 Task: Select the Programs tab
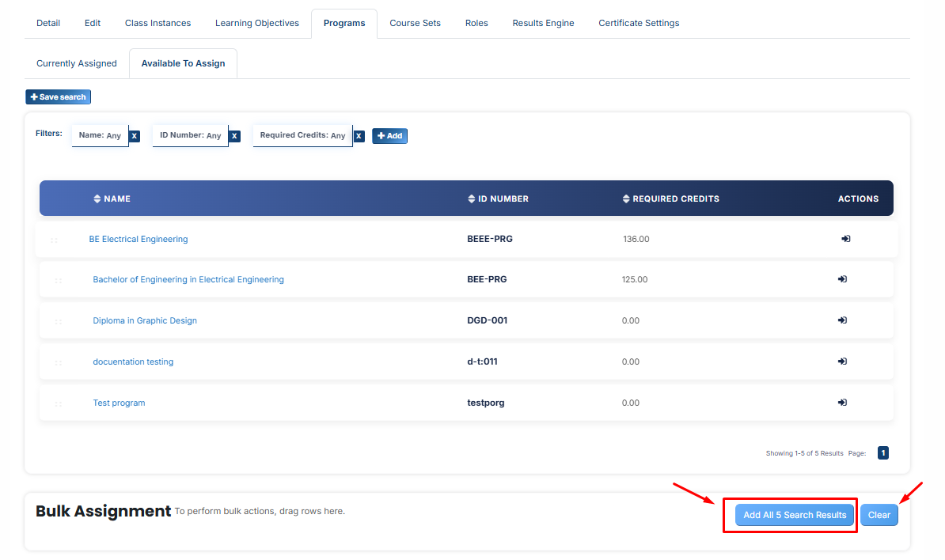pyautogui.click(x=344, y=24)
